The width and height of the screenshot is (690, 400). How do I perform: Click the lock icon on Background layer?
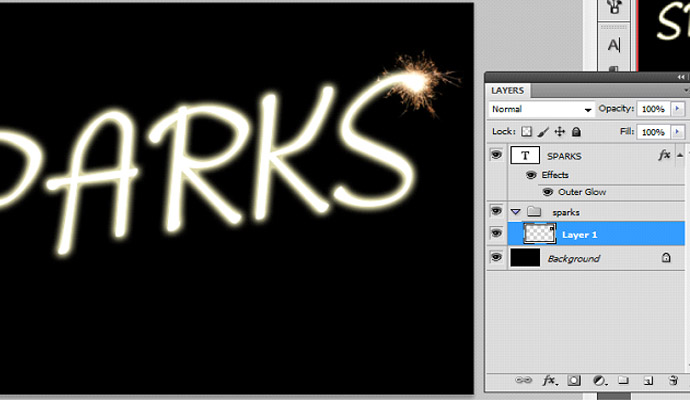coord(666,257)
